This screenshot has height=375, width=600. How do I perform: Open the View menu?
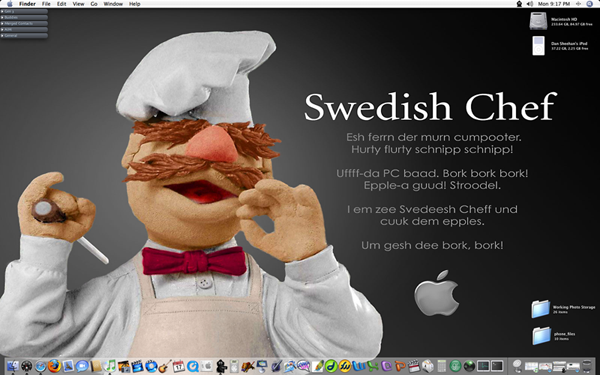click(x=78, y=4)
